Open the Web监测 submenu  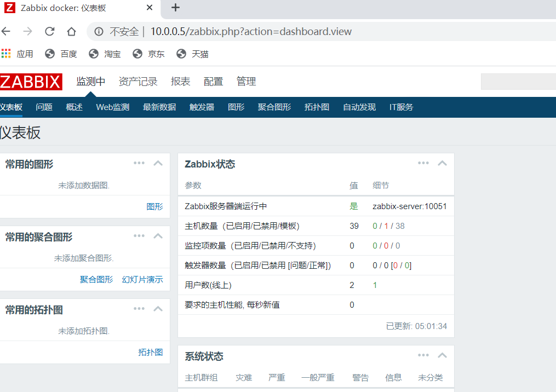pos(113,107)
